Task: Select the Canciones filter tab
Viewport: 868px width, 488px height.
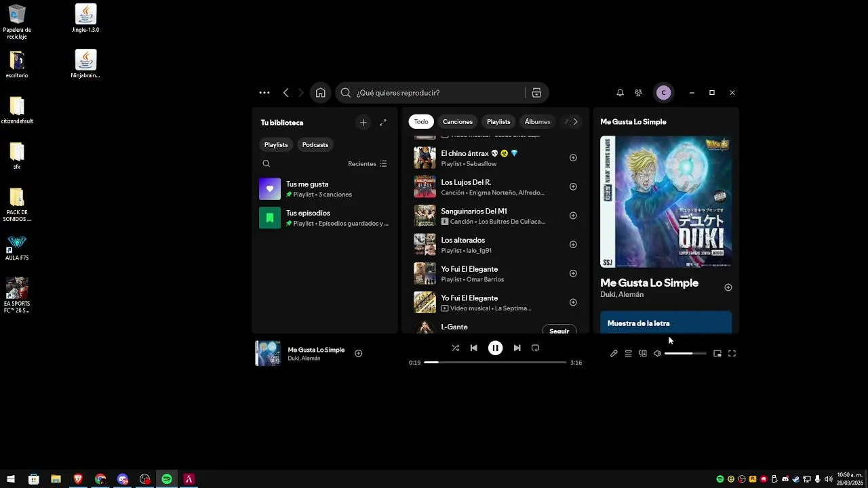Action: coord(458,121)
